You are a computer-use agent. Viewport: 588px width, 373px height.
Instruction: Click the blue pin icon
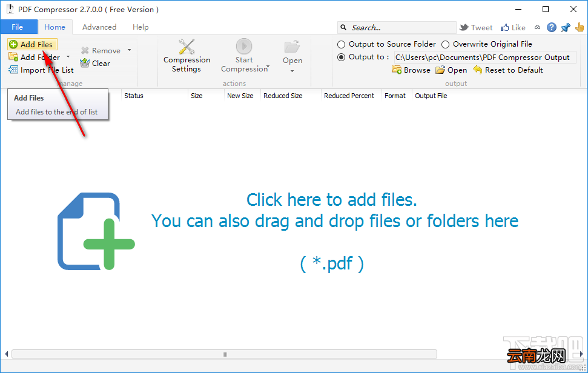[x=566, y=27]
